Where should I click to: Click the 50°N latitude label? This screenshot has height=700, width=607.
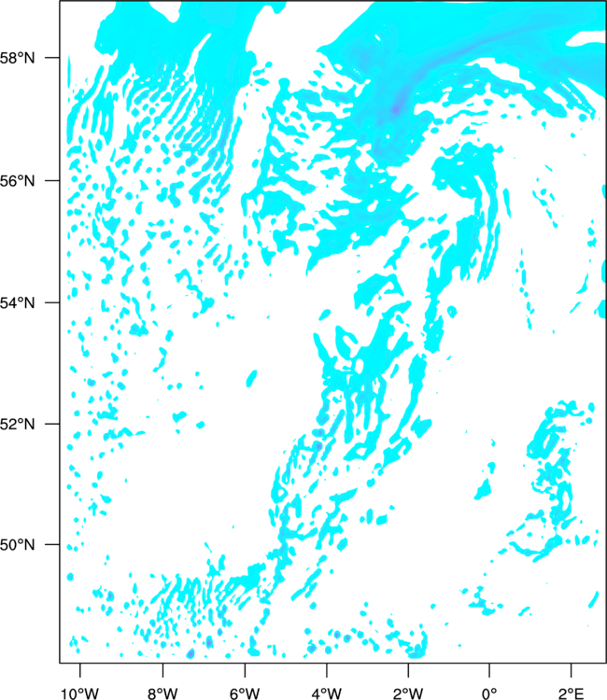18,545
